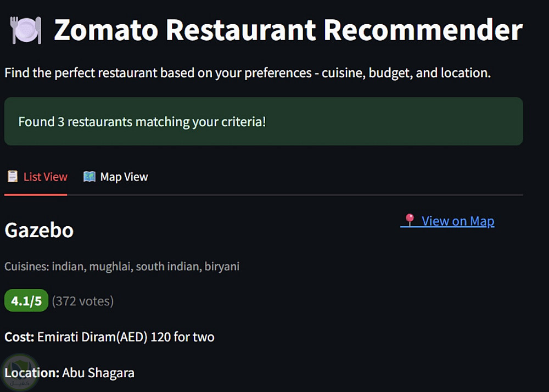Viewport: 549px width, 392px height.
Task: Select the Gazebo restaurant heading
Action: (x=39, y=230)
